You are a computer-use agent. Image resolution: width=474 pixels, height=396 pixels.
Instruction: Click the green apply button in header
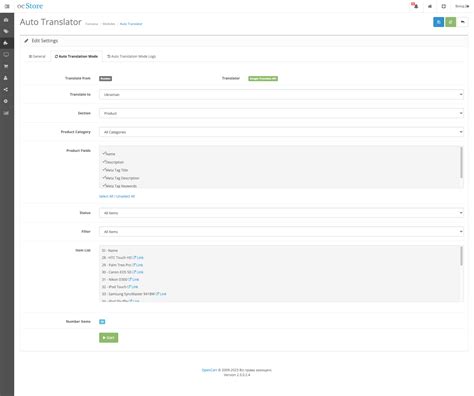pos(451,22)
